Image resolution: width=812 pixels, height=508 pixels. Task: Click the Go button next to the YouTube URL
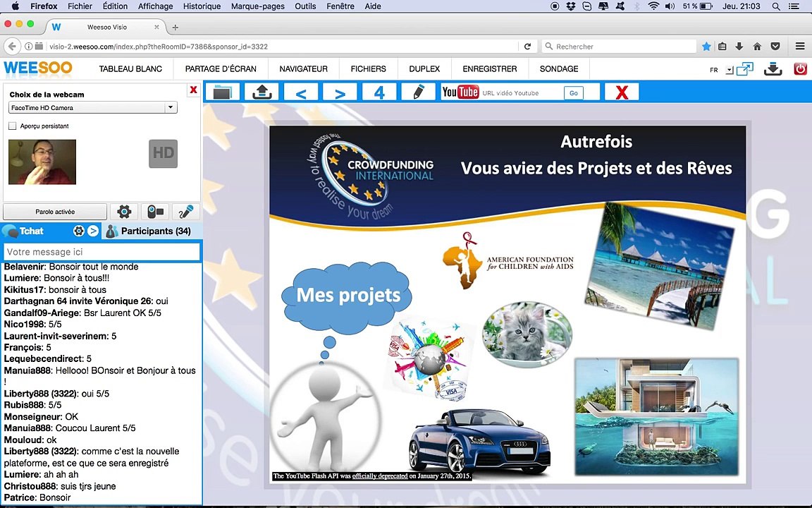pyautogui.click(x=574, y=93)
